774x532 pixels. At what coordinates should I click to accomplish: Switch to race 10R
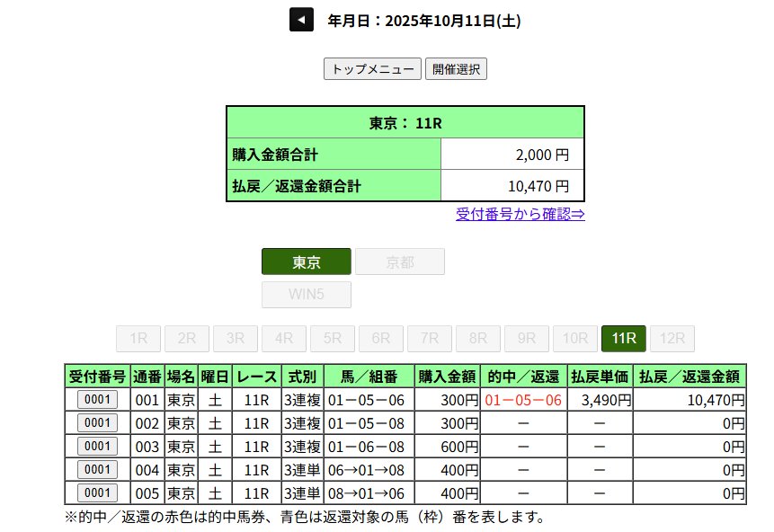tap(575, 339)
